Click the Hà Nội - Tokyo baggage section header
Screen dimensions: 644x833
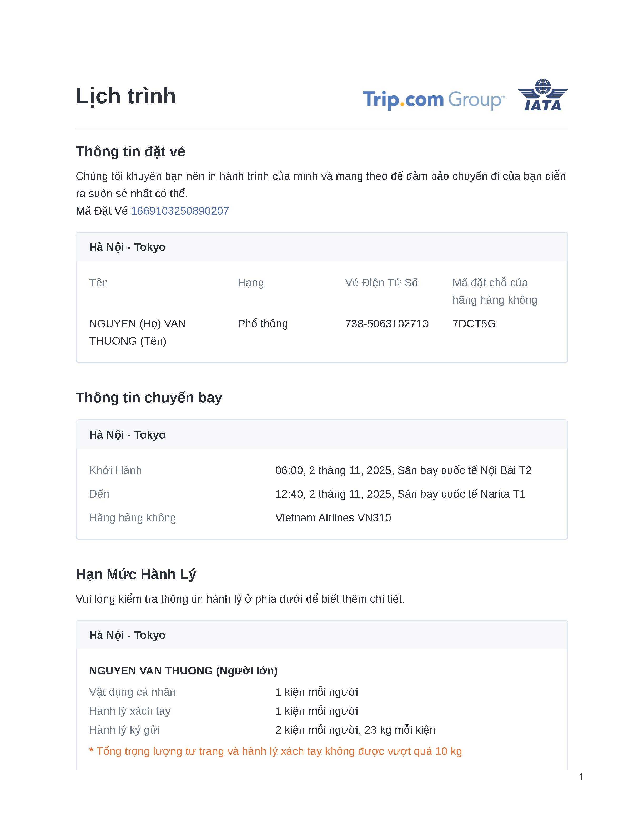(x=127, y=635)
